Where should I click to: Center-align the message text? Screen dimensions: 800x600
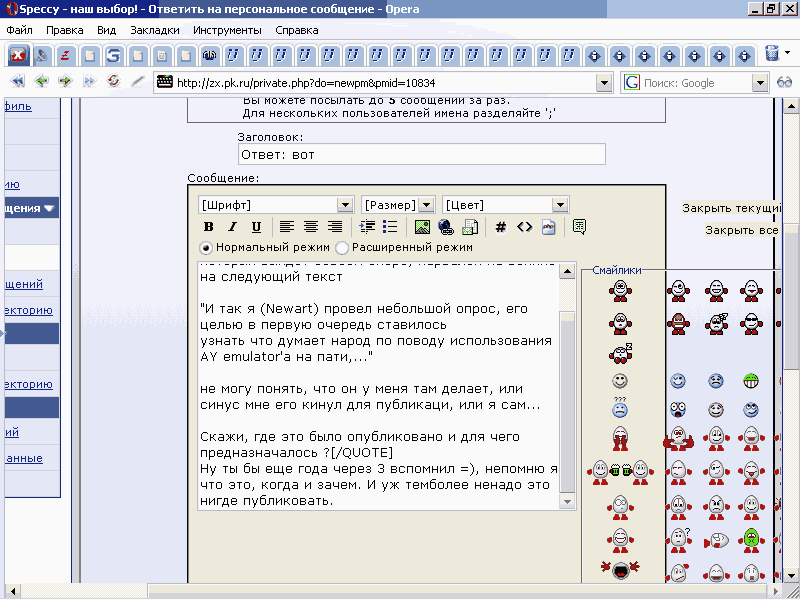pyautogui.click(x=310, y=227)
